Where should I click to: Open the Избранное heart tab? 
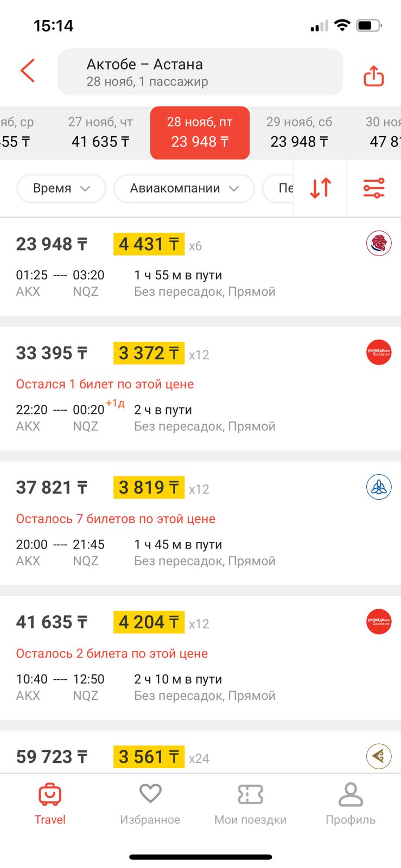[150, 803]
